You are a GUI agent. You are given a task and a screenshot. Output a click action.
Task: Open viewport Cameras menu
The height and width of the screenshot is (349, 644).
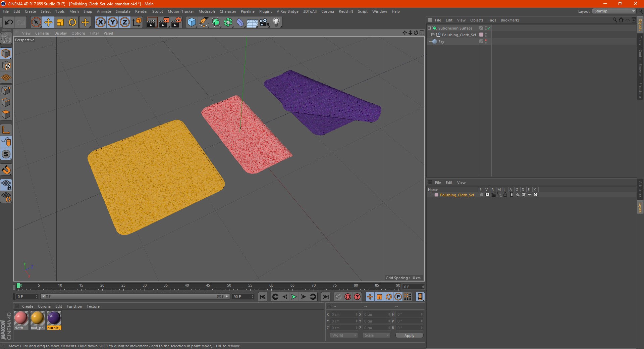pos(42,33)
